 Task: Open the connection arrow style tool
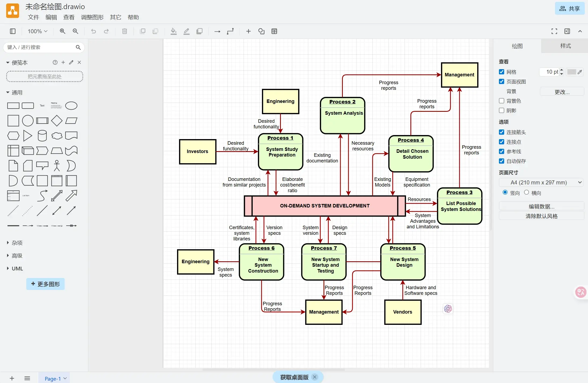(x=217, y=31)
